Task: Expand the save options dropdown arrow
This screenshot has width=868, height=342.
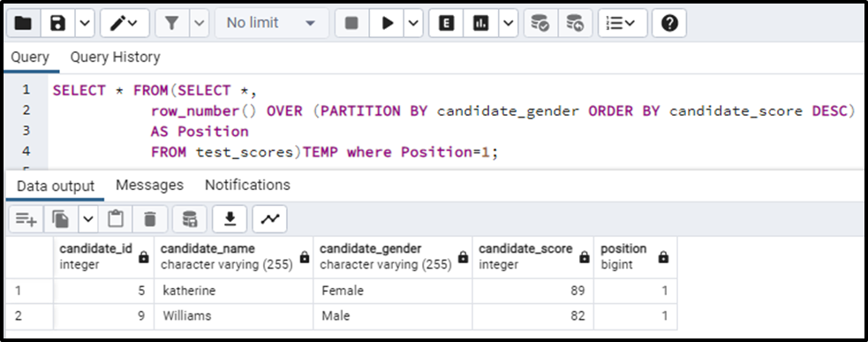Action: (x=84, y=23)
